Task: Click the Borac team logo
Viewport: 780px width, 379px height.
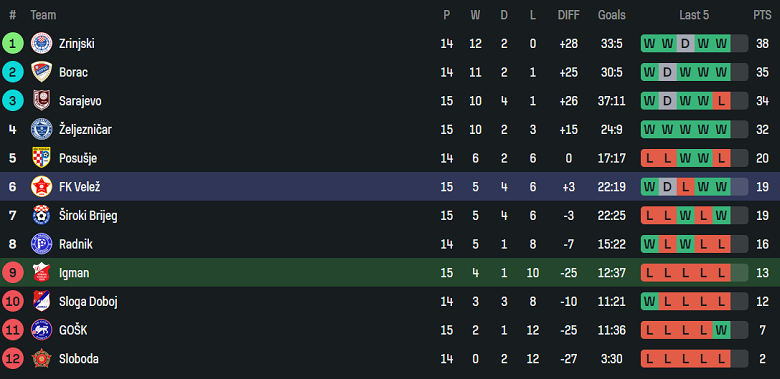Action: [x=41, y=72]
